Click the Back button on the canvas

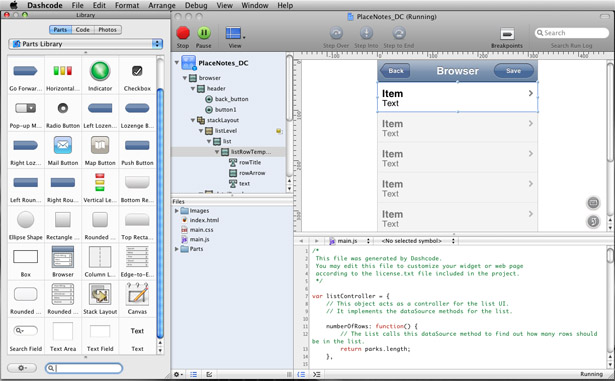point(395,71)
